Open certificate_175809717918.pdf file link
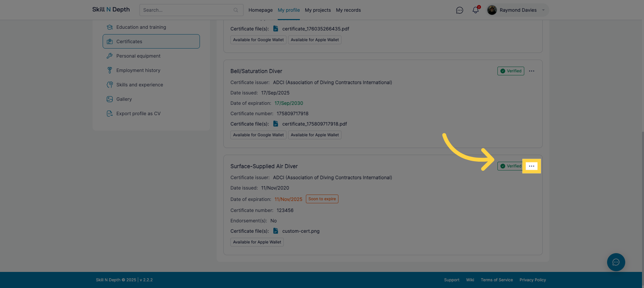The image size is (644, 288). [315, 124]
